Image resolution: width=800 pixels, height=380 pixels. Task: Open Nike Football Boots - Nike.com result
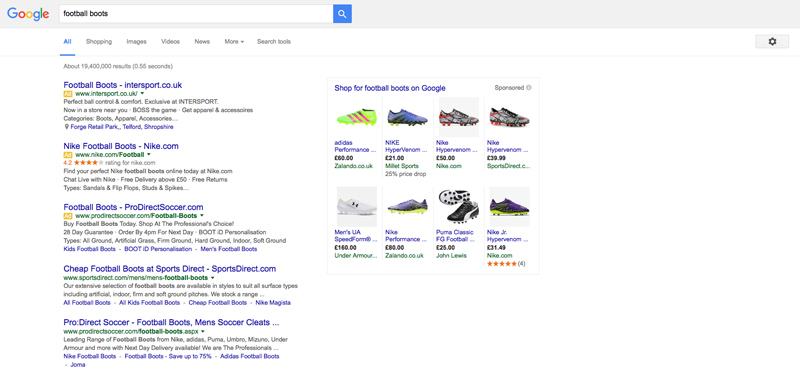tap(121, 146)
